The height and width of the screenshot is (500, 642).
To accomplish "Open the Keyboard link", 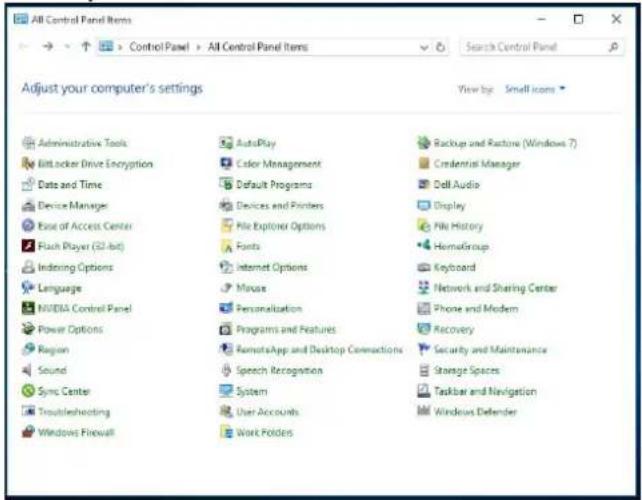I will coord(454,267).
